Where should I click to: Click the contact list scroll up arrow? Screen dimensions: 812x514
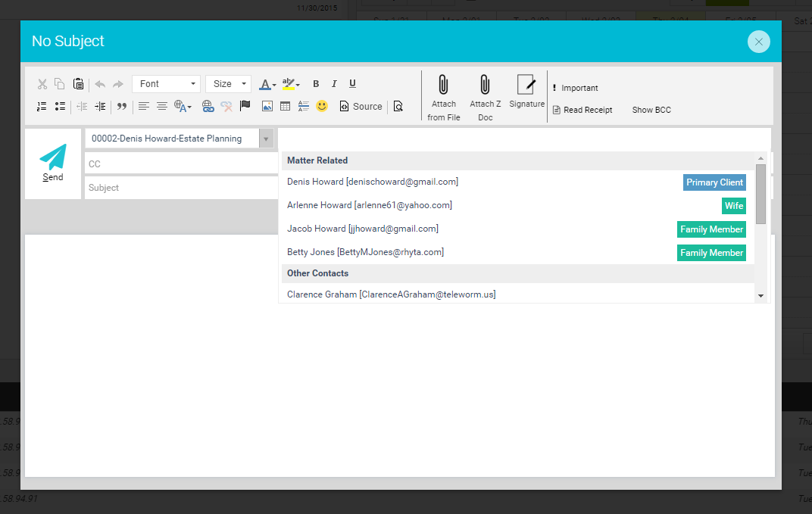pyautogui.click(x=760, y=158)
